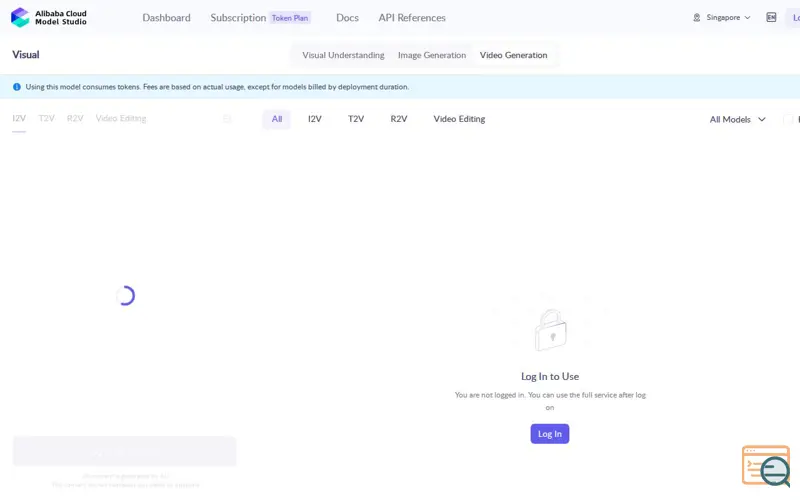
Task: Filter models by I2V in the main list
Action: coord(314,119)
